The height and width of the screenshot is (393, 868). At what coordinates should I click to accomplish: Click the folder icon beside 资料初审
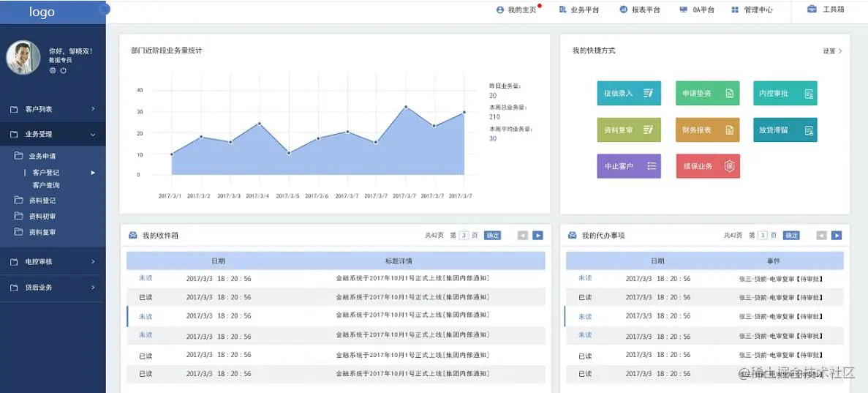[18, 216]
